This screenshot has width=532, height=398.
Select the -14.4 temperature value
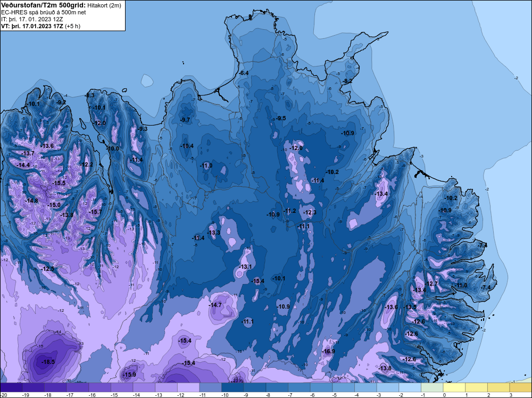point(23,165)
